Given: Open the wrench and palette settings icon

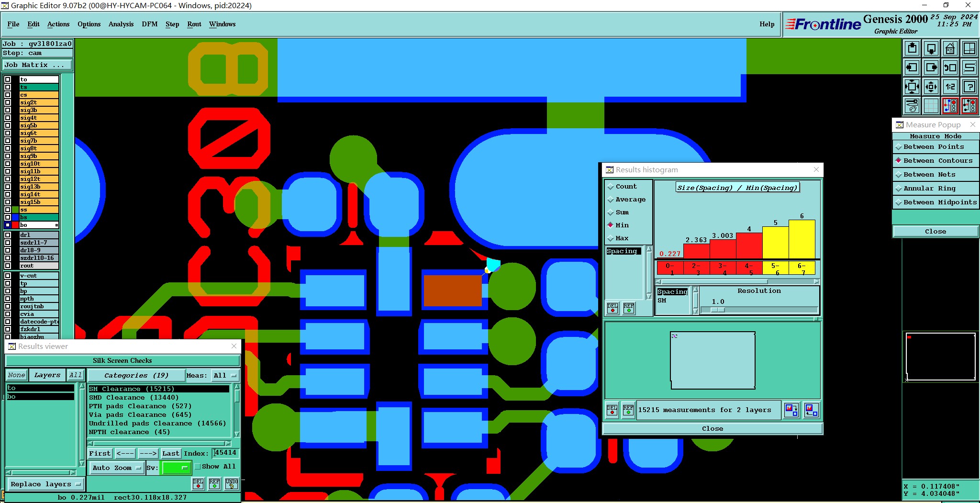Looking at the screenshot, I should coord(912,106).
